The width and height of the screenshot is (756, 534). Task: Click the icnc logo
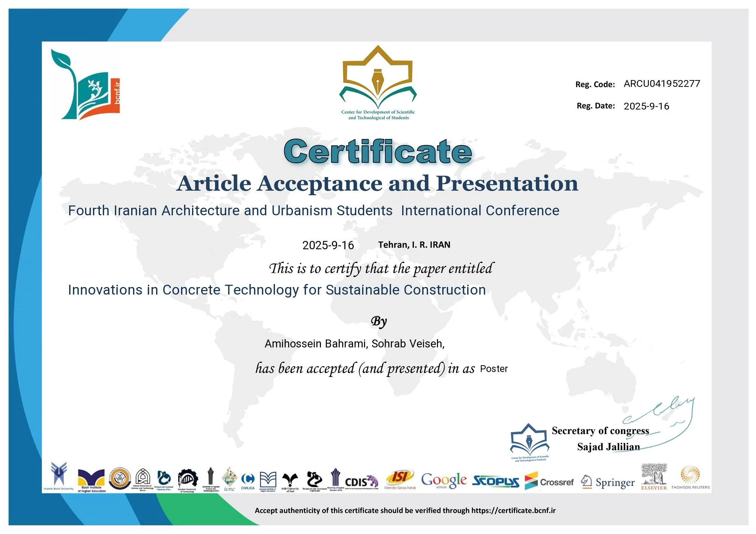[229, 479]
